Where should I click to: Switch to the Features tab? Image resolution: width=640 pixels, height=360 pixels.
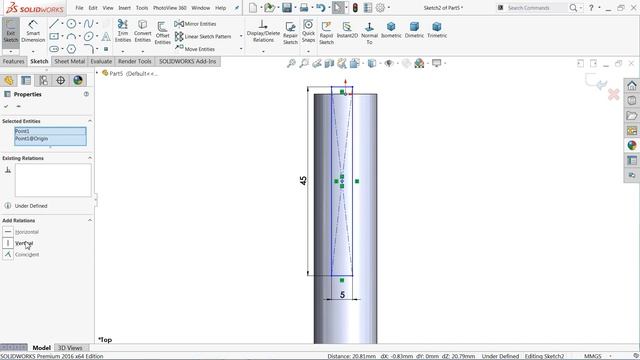coord(13,61)
